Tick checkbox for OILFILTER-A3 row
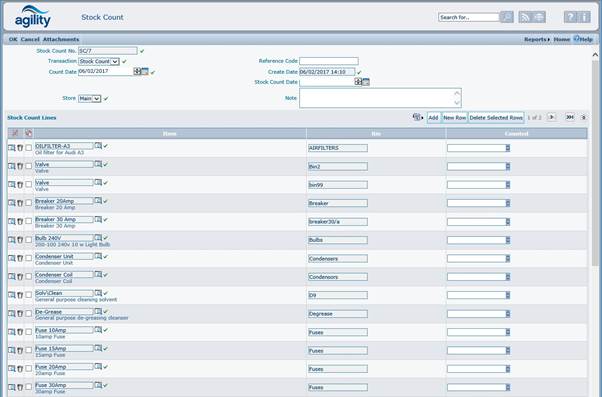 28,148
